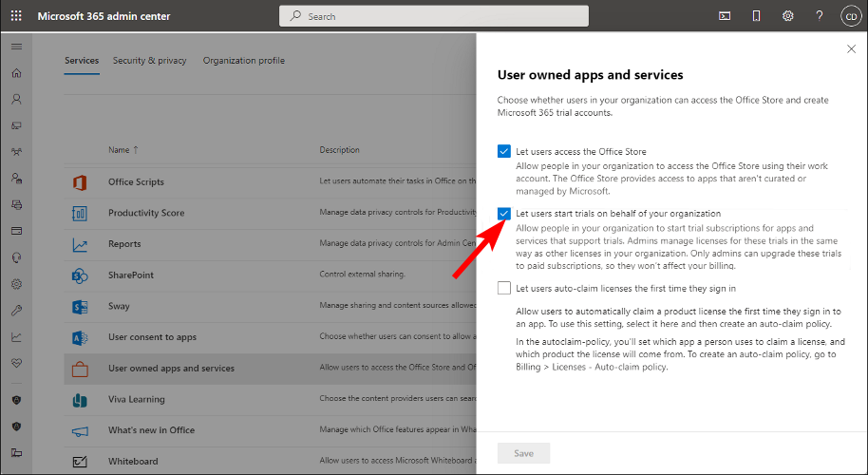Click the Sway service icon
This screenshot has width=868, height=475.
pos(80,306)
